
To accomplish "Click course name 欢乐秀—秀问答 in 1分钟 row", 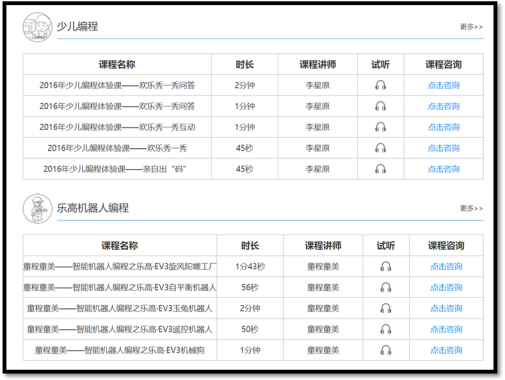I will (x=117, y=106).
